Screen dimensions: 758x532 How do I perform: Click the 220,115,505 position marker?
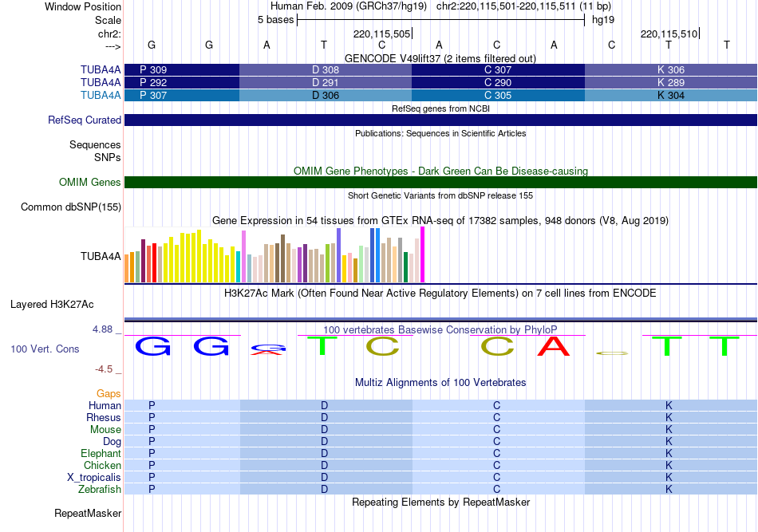point(382,33)
